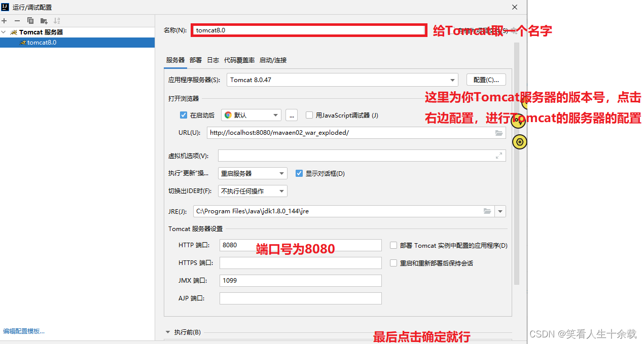Select tomcat8.0 configuration in tree
The image size is (644, 344).
tap(77, 43)
